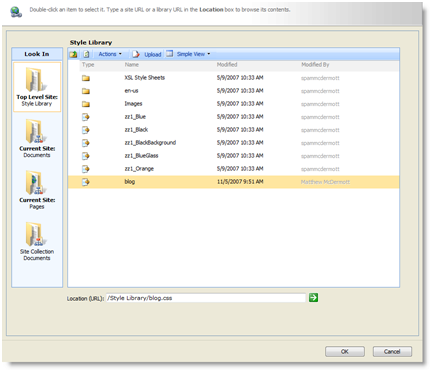The height and width of the screenshot is (372, 432).
Task: Click the Upload document icon
Action: (x=136, y=54)
